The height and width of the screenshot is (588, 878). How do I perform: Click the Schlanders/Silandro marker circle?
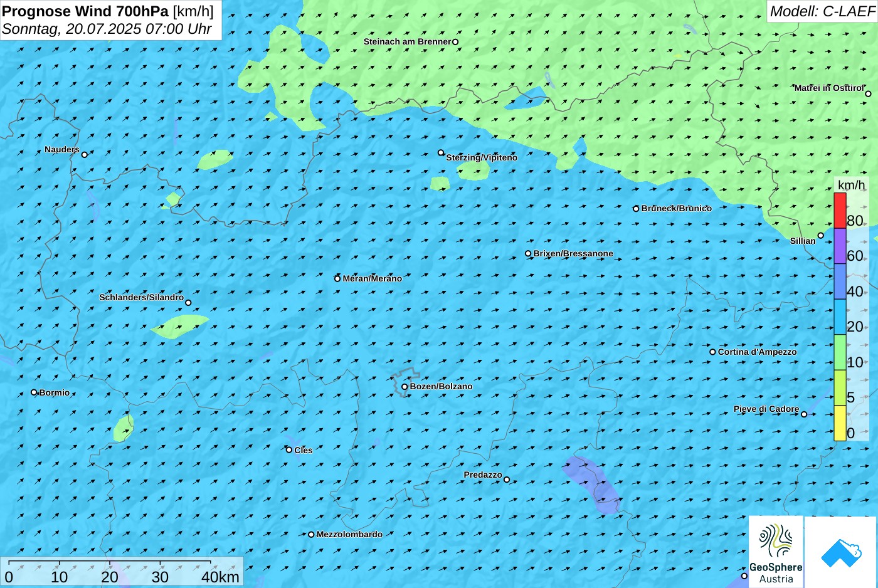[188, 303]
